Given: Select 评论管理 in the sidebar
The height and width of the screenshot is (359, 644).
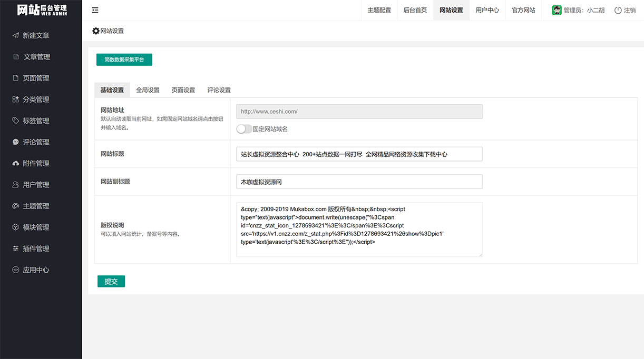Looking at the screenshot, I should [37, 142].
